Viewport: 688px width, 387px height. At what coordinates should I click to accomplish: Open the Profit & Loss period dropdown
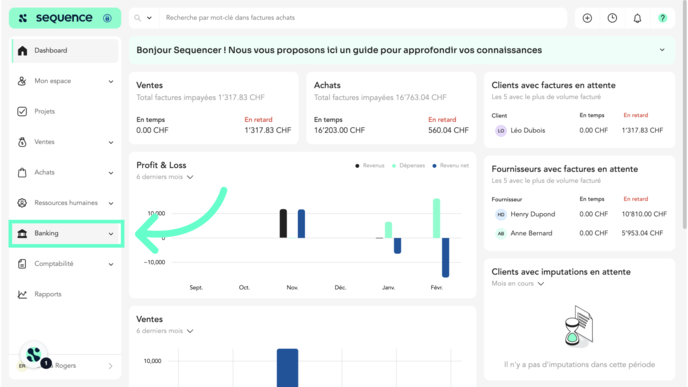tap(165, 177)
